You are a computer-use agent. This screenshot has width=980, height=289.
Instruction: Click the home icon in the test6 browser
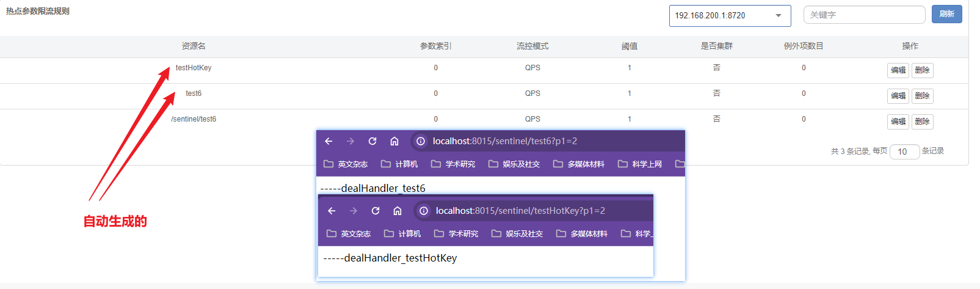pos(394,141)
